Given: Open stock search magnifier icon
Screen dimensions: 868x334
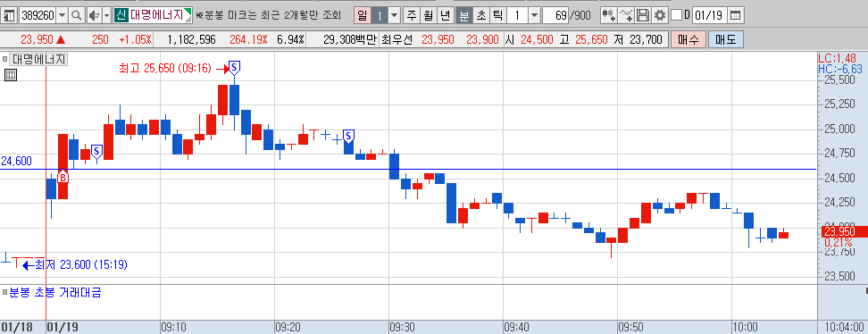Looking at the screenshot, I should point(77,15).
